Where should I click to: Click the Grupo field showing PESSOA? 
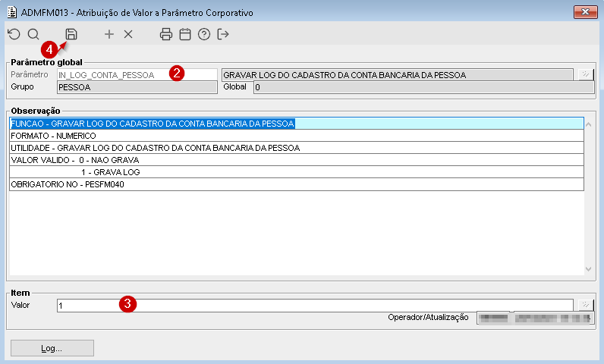coord(137,87)
